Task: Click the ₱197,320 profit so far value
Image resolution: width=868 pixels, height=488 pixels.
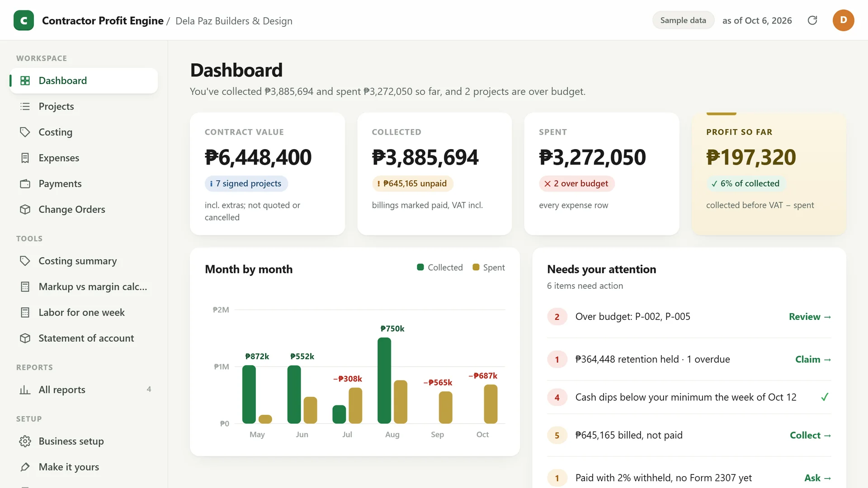Action: pyautogui.click(x=751, y=157)
